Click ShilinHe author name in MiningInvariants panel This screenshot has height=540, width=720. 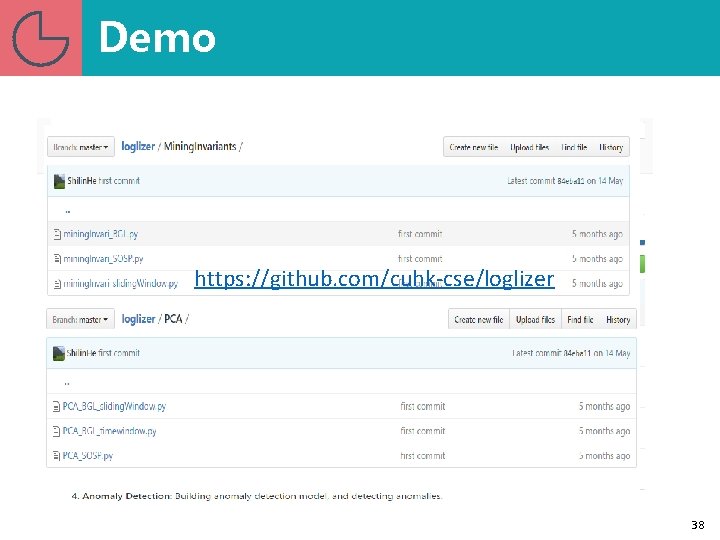(82, 181)
